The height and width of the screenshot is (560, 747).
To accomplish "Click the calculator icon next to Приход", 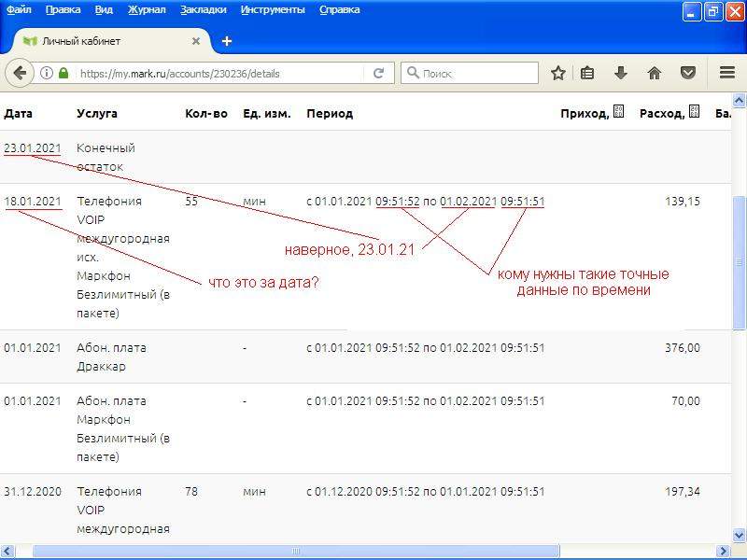I will 618,113.
